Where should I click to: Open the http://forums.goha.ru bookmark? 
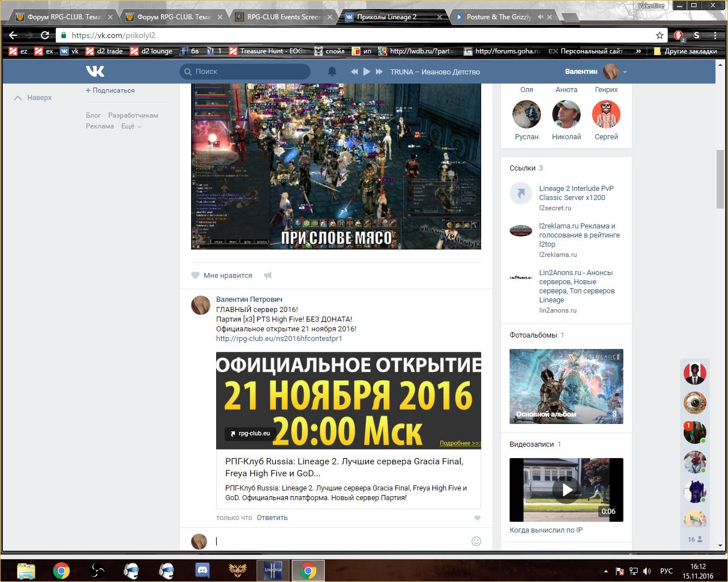tap(502, 51)
